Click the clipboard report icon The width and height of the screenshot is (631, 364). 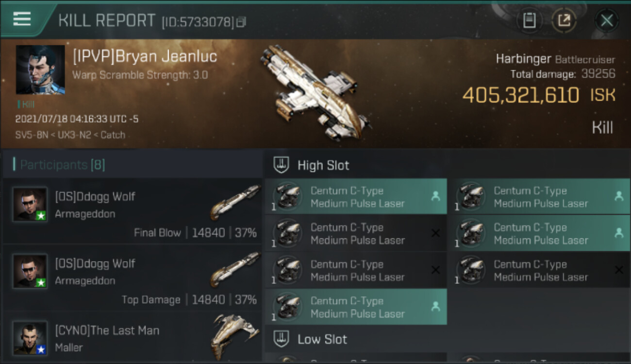(x=529, y=20)
